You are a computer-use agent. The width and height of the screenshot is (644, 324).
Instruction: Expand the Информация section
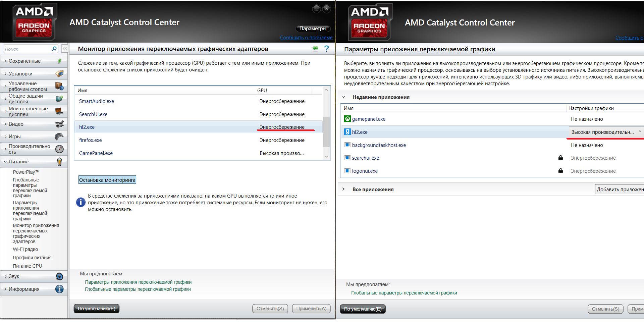5,289
